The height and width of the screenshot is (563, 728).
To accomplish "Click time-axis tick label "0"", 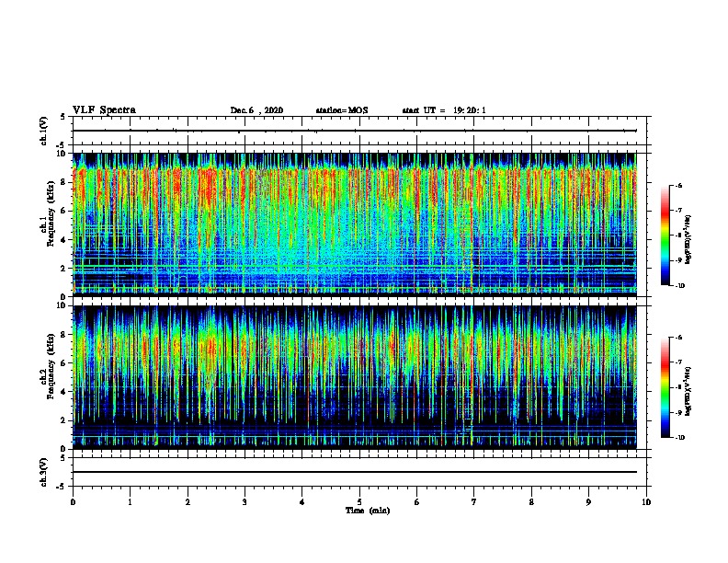I will [73, 502].
